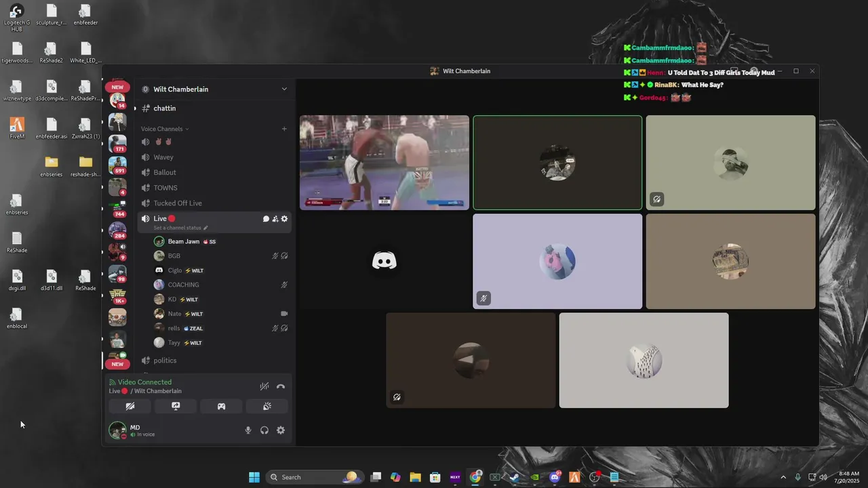Viewport: 868px width, 488px height.
Task: Show hidden system tray icons
Action: tap(783, 477)
